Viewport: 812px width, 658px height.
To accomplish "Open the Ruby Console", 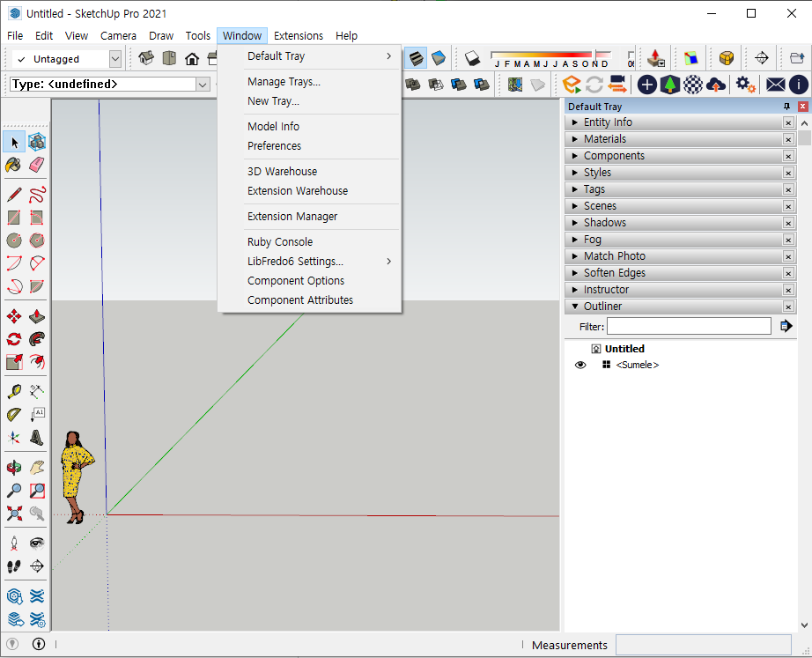I will 310,242.
